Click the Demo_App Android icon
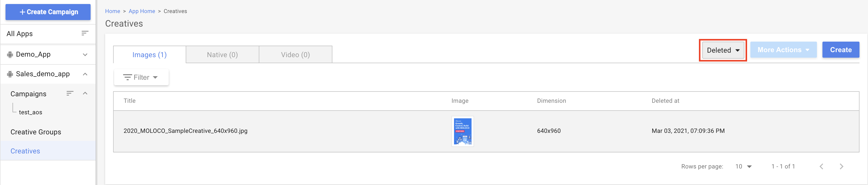 (x=10, y=54)
